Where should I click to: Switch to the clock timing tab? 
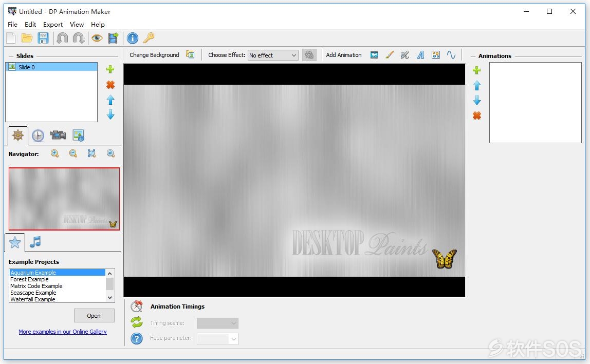click(38, 136)
